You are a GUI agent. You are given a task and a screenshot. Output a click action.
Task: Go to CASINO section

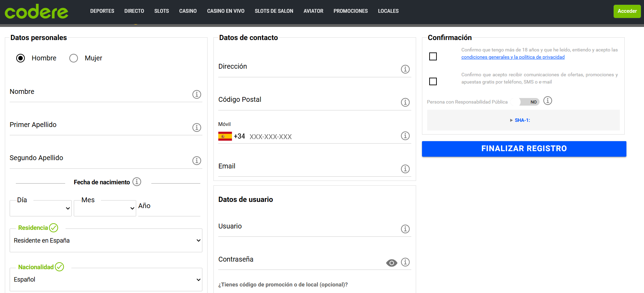pyautogui.click(x=188, y=11)
